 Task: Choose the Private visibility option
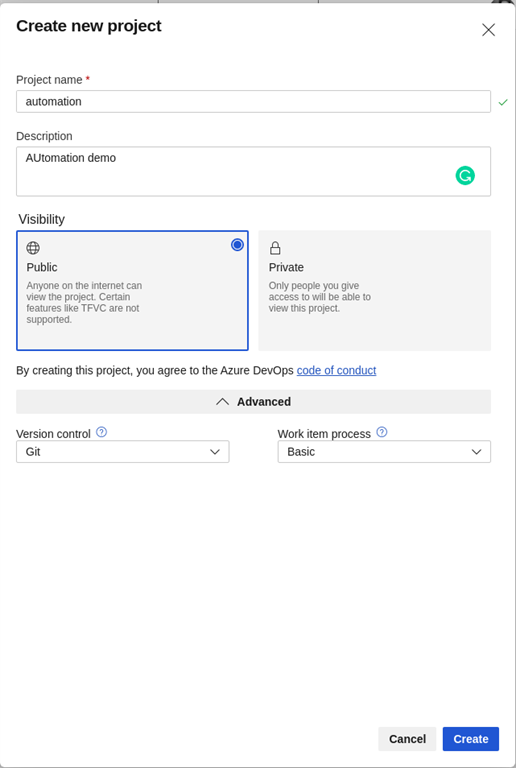(375, 290)
